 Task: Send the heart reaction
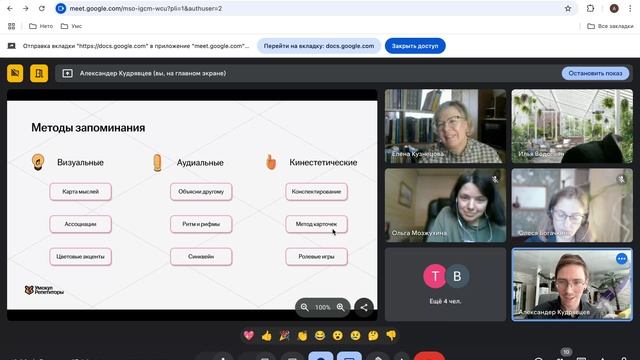(x=249, y=336)
